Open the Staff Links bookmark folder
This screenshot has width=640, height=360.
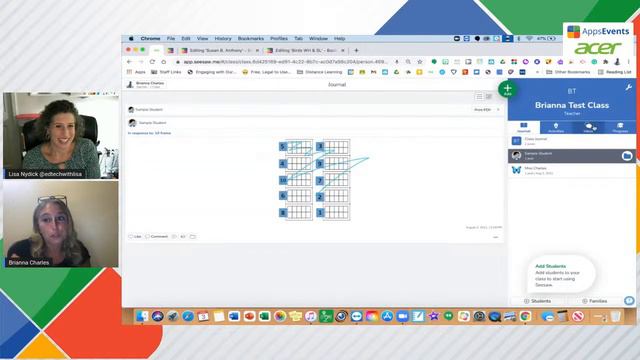pos(166,72)
